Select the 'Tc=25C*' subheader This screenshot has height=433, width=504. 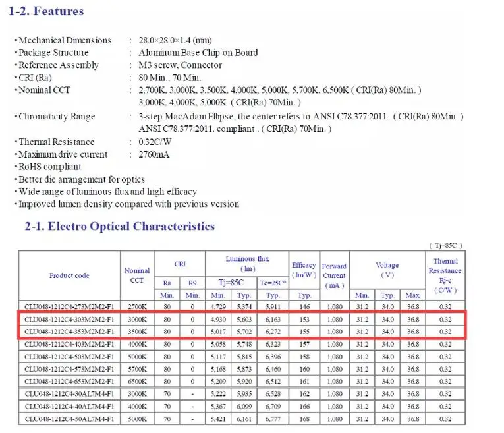tap(273, 283)
